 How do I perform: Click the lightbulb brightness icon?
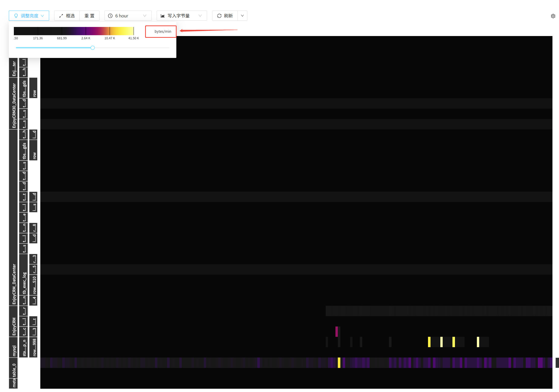pos(16,16)
